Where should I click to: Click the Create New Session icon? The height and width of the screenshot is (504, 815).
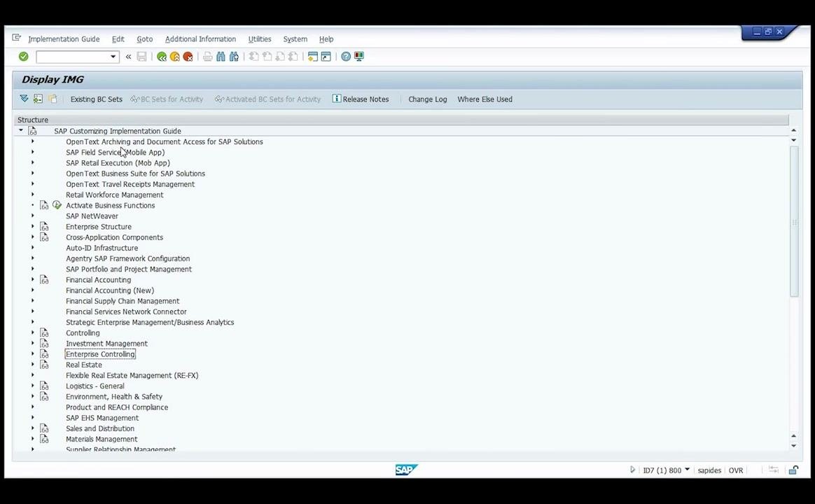coord(312,57)
